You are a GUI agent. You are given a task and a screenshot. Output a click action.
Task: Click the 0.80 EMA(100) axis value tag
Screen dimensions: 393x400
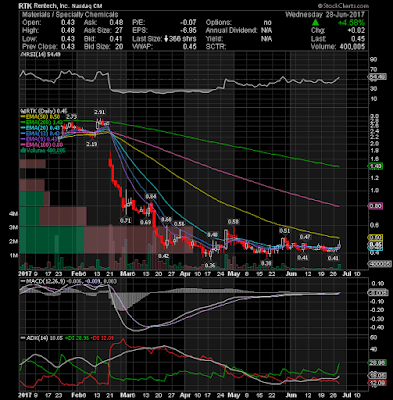pos(375,206)
